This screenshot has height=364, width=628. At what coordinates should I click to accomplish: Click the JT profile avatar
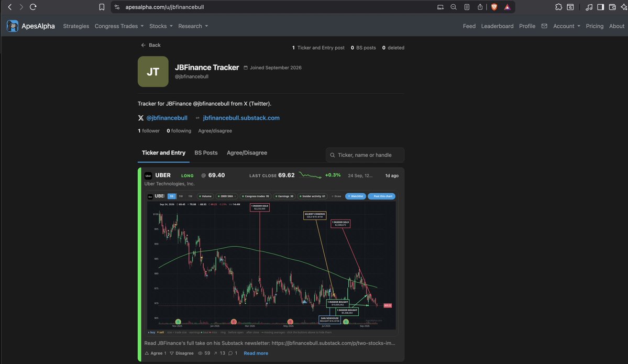[153, 71]
